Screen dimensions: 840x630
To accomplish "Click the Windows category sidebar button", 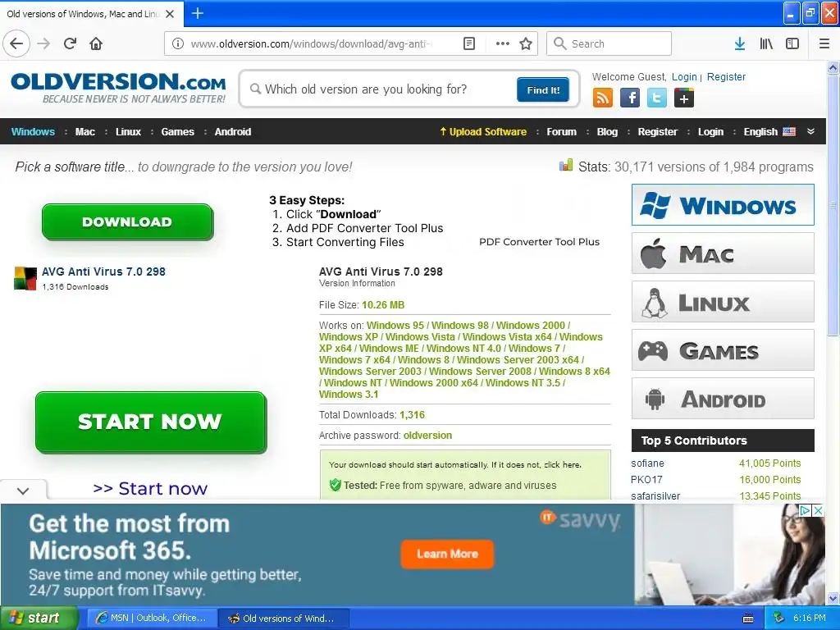I will point(723,204).
